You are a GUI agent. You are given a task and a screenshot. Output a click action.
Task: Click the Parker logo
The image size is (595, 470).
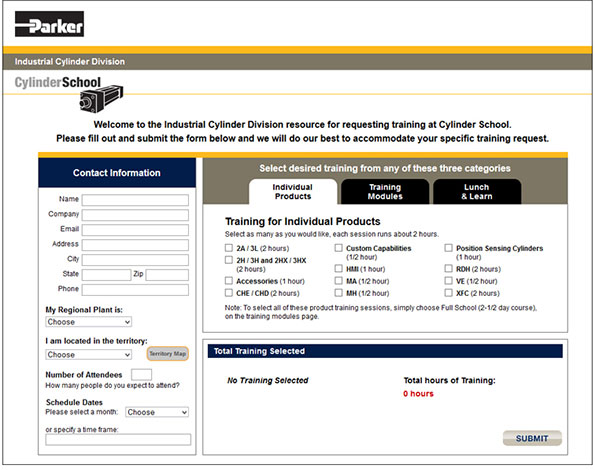[x=49, y=24]
